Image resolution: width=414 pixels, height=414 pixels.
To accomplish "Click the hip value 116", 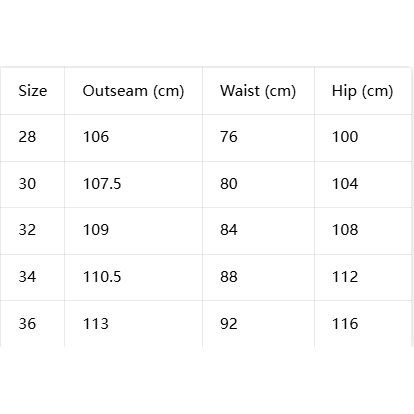I will pos(345,324).
